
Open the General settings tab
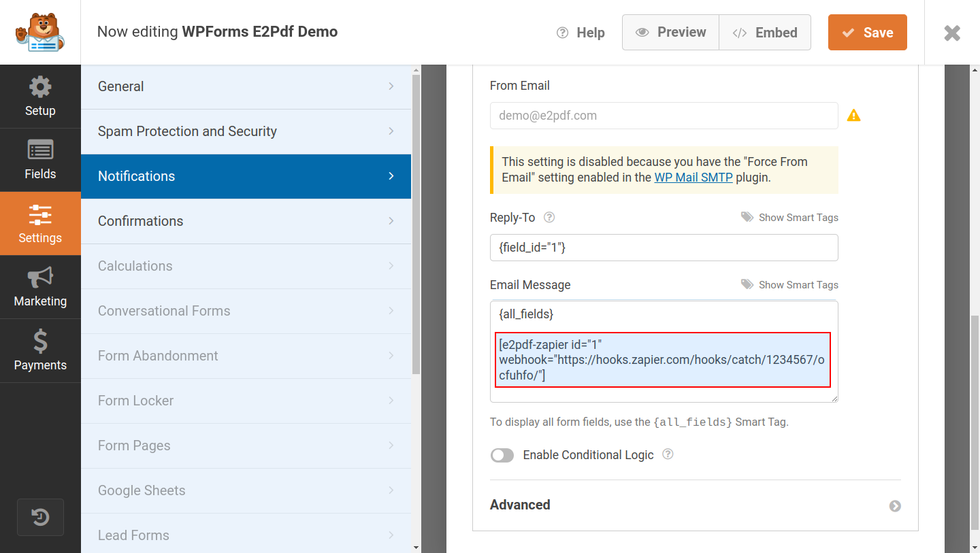pyautogui.click(x=246, y=86)
